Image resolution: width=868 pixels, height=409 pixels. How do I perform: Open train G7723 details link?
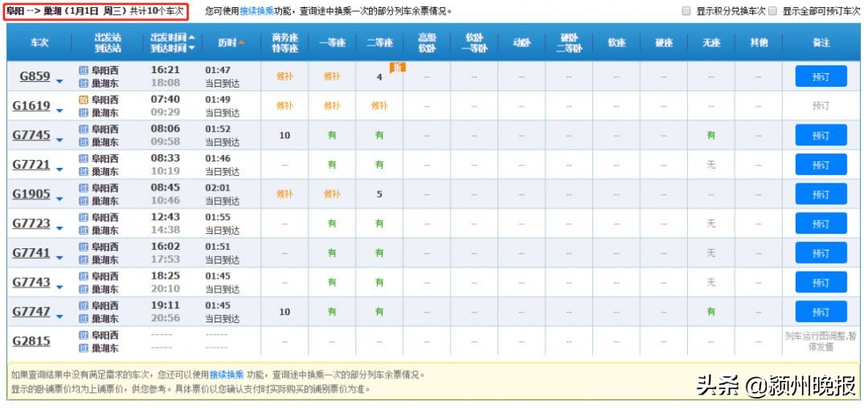pos(31,223)
